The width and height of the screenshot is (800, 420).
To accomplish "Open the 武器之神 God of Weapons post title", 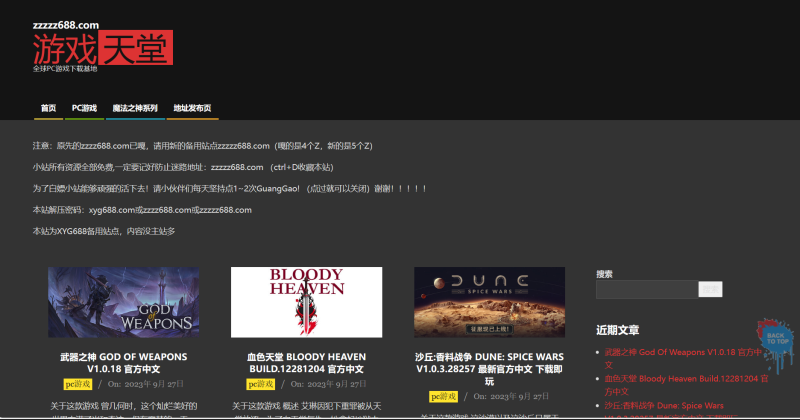I will pyautogui.click(x=123, y=362).
